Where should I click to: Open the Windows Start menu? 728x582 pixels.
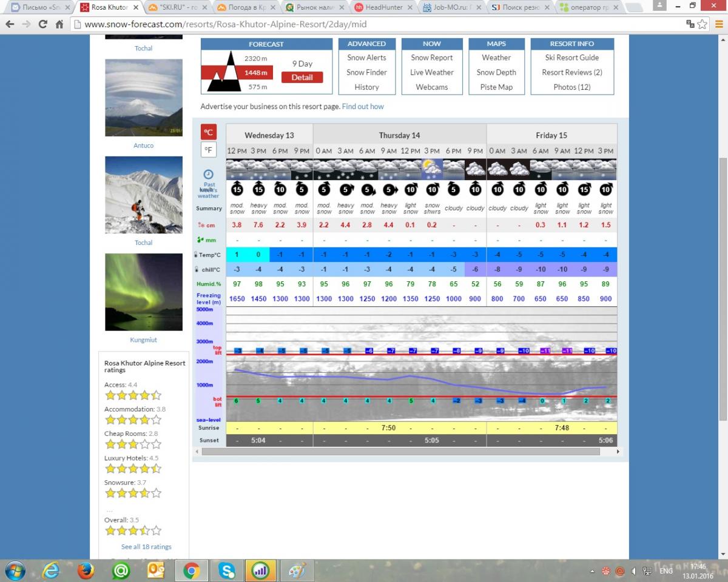tap(15, 570)
